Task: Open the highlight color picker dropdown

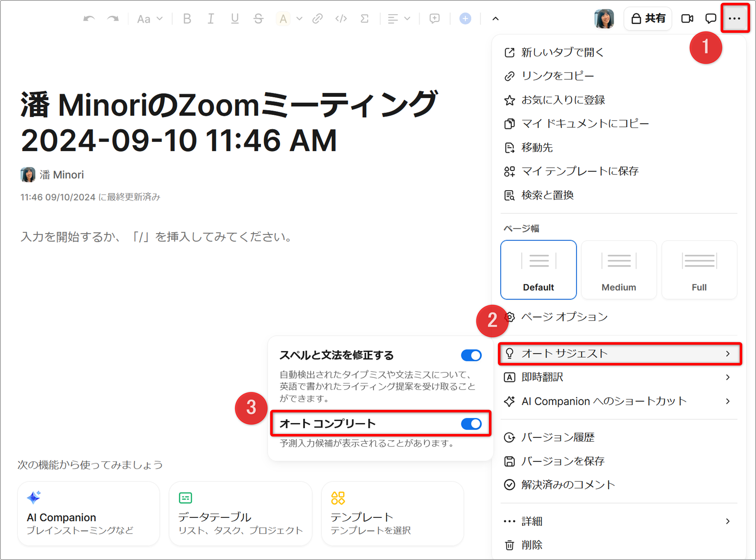Action: [299, 19]
